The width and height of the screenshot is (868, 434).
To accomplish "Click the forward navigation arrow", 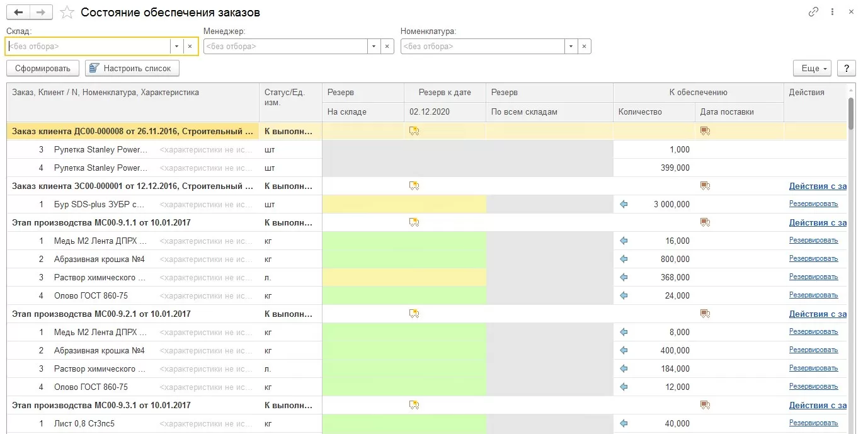I will click(41, 13).
